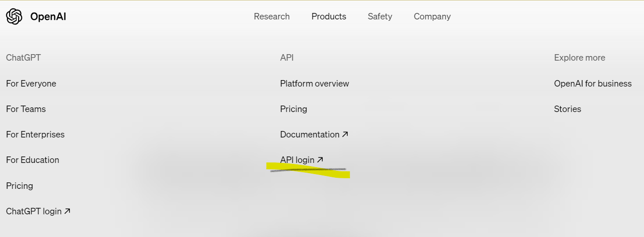
Task: Click arrow icon beside ChatGPT login
Action: 67,211
